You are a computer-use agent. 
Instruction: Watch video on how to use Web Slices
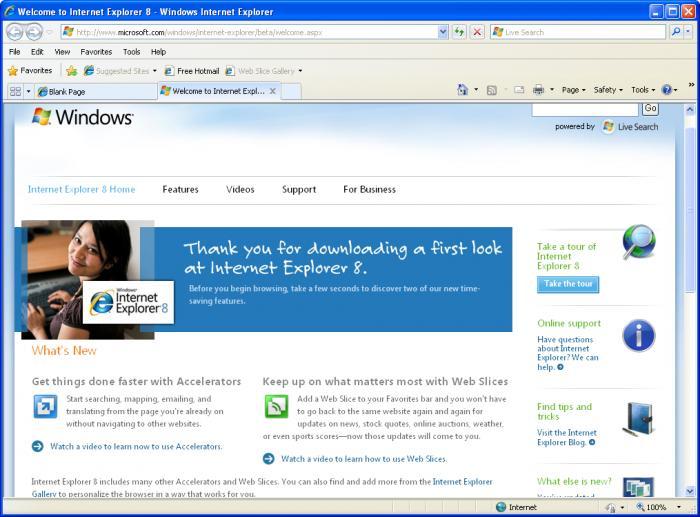click(x=364, y=459)
